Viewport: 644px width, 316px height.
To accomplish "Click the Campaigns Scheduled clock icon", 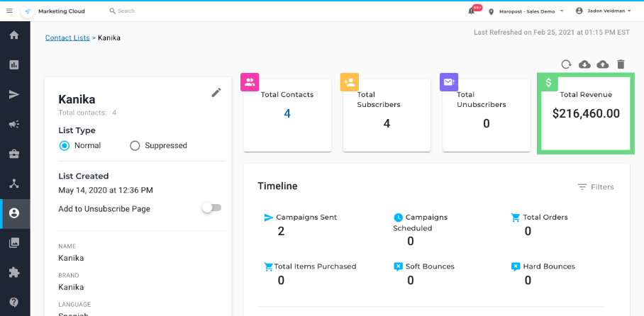I will tap(398, 218).
